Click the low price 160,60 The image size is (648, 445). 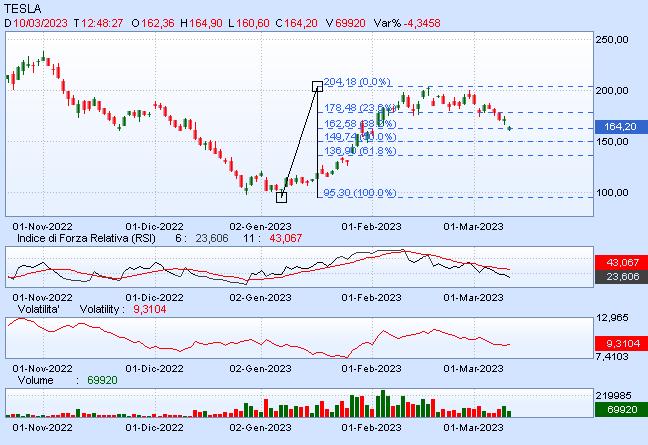(x=253, y=23)
